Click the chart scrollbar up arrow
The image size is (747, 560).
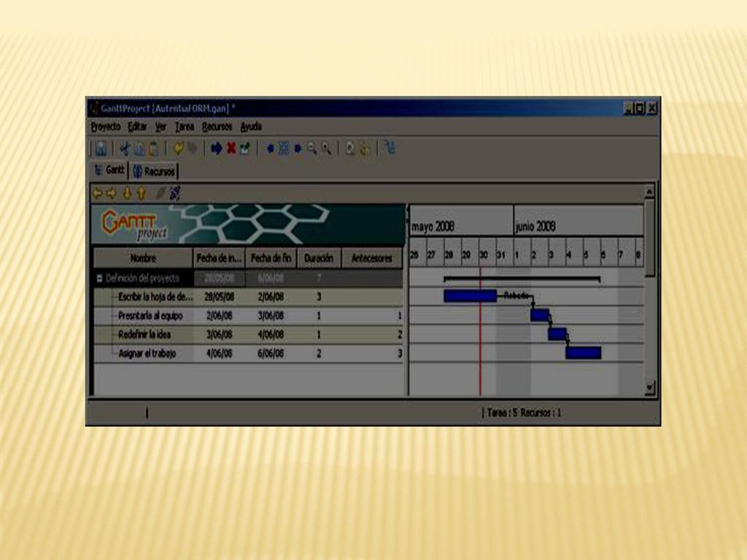649,192
